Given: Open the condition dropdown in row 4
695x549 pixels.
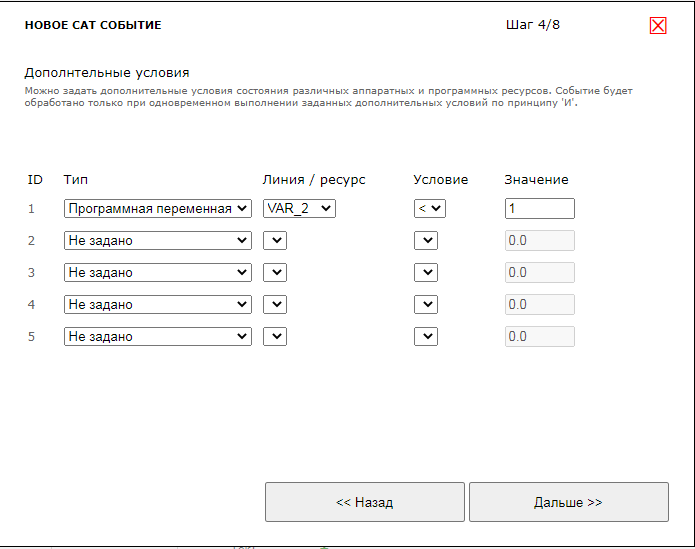Looking at the screenshot, I should (426, 304).
